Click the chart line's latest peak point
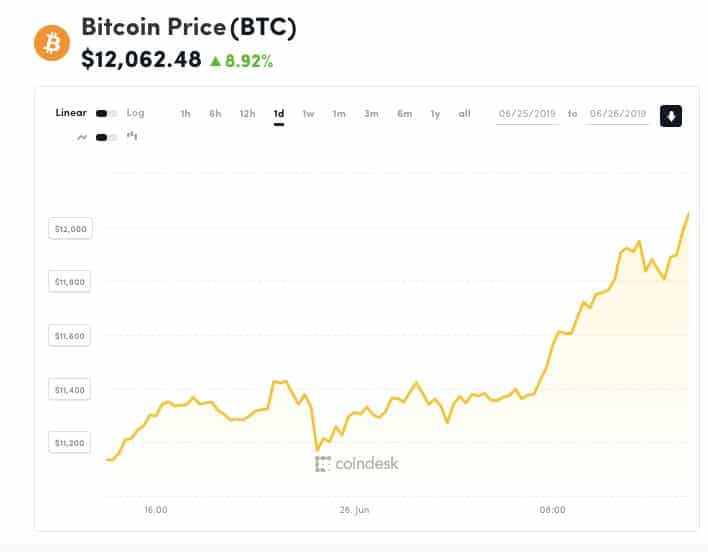708x552 pixels. tap(689, 213)
